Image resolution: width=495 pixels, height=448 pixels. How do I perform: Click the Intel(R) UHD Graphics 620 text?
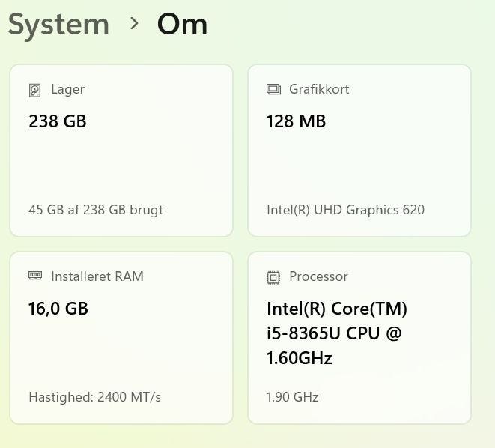click(345, 210)
